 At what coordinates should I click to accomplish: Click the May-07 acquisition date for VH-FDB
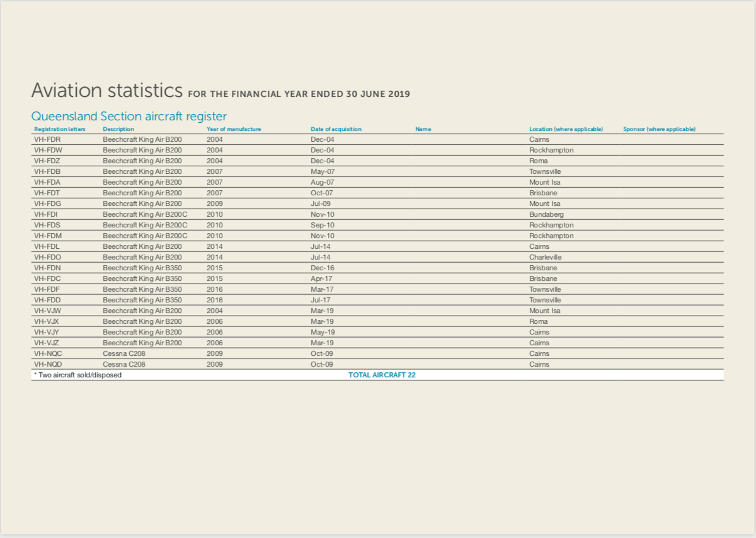[x=319, y=171]
